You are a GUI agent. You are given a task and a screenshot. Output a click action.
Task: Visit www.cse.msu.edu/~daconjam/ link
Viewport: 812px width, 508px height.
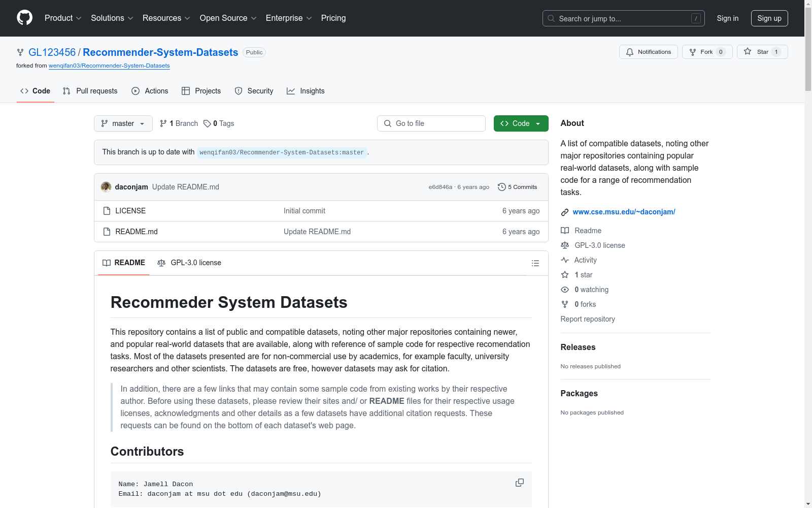point(624,212)
